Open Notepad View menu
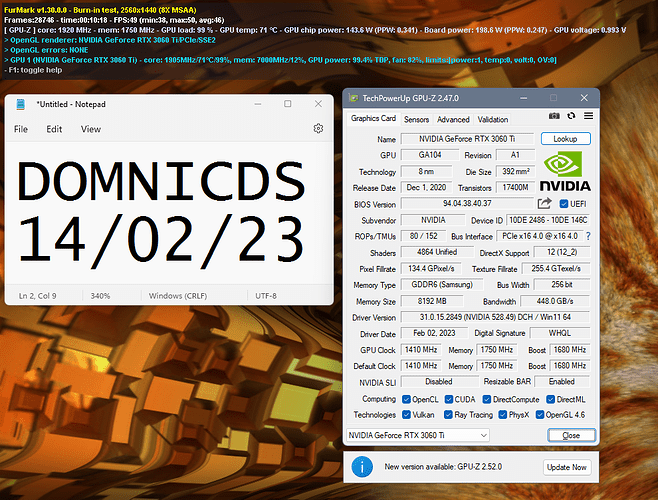 click(91, 129)
